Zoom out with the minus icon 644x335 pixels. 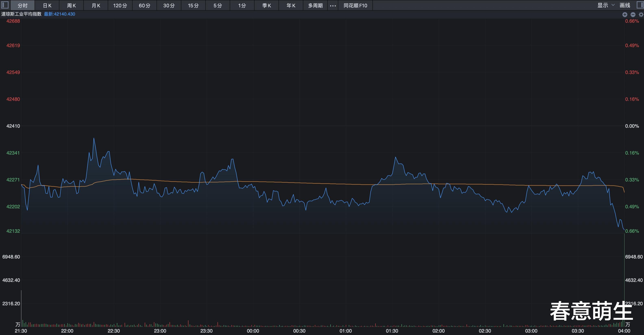(x=633, y=14)
